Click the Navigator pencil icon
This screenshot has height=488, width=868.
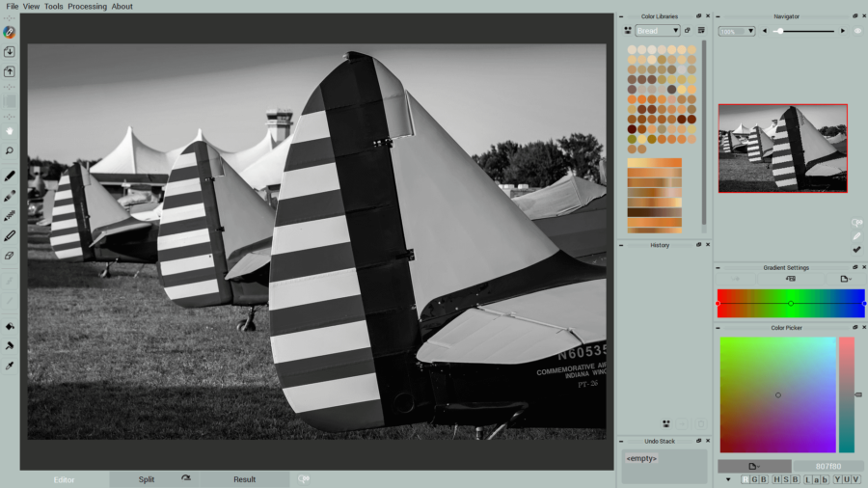(857, 236)
